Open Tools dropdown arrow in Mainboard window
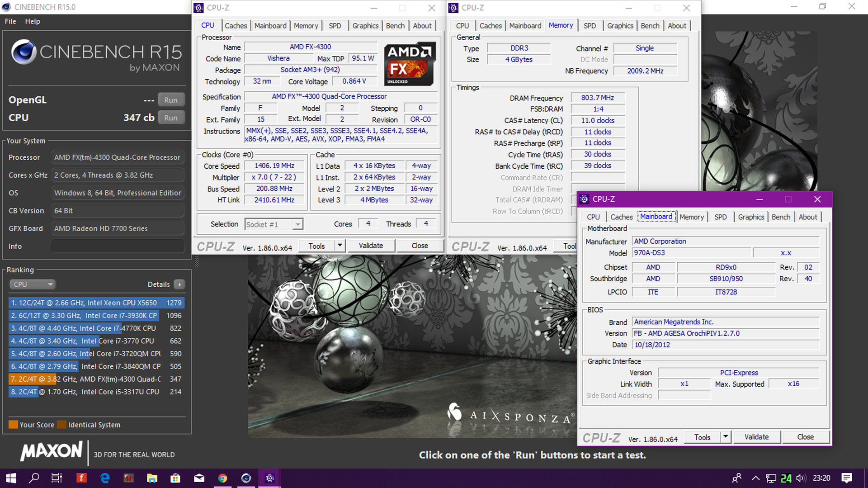The width and height of the screenshot is (868, 488). point(726,437)
